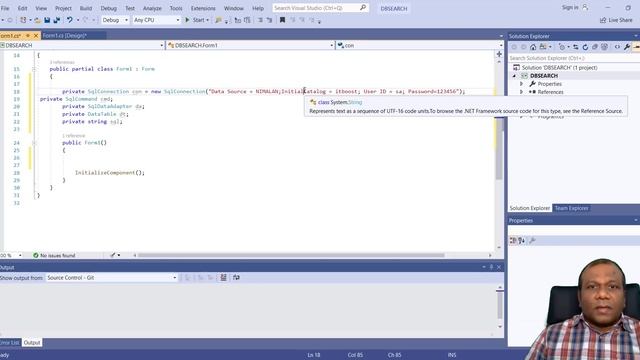Click the editor horizontal scrollbar
This screenshot has height=360, width=640.
(x=291, y=256)
